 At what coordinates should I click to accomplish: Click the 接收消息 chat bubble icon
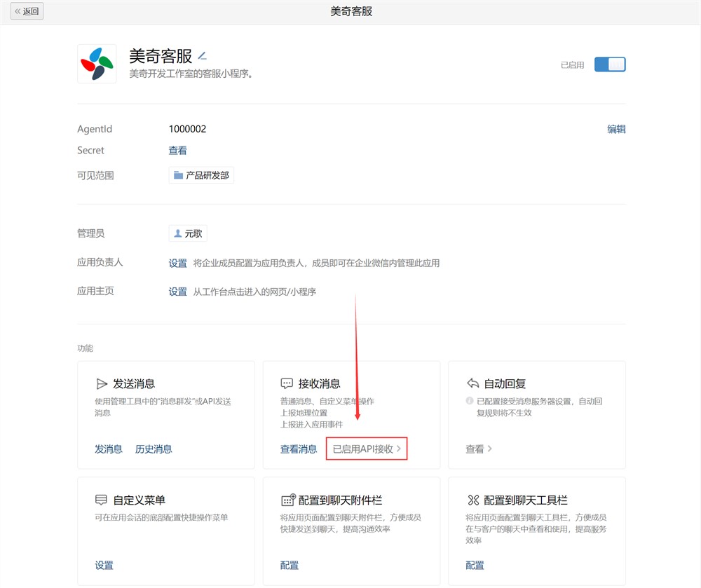pos(287,383)
